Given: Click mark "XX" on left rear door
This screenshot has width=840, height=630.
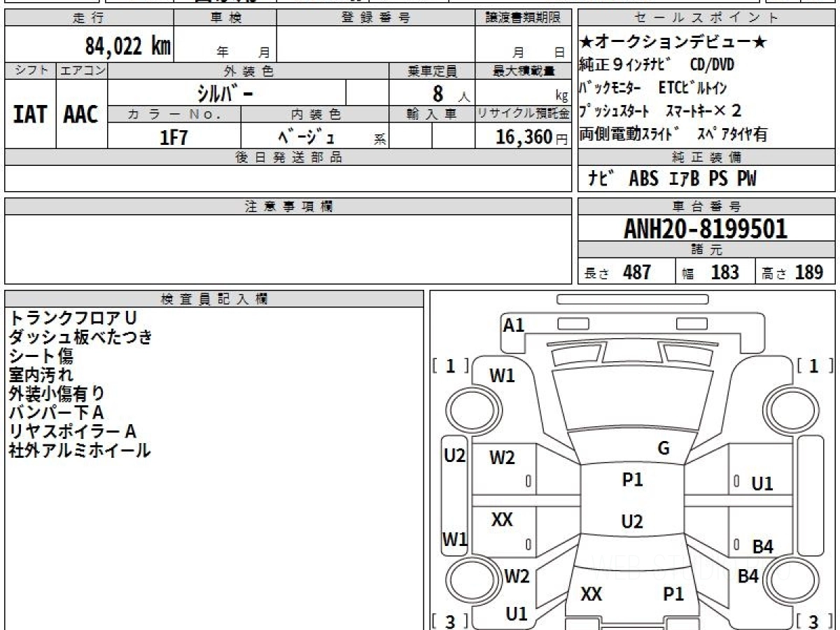Looking at the screenshot, I should click(x=502, y=519).
